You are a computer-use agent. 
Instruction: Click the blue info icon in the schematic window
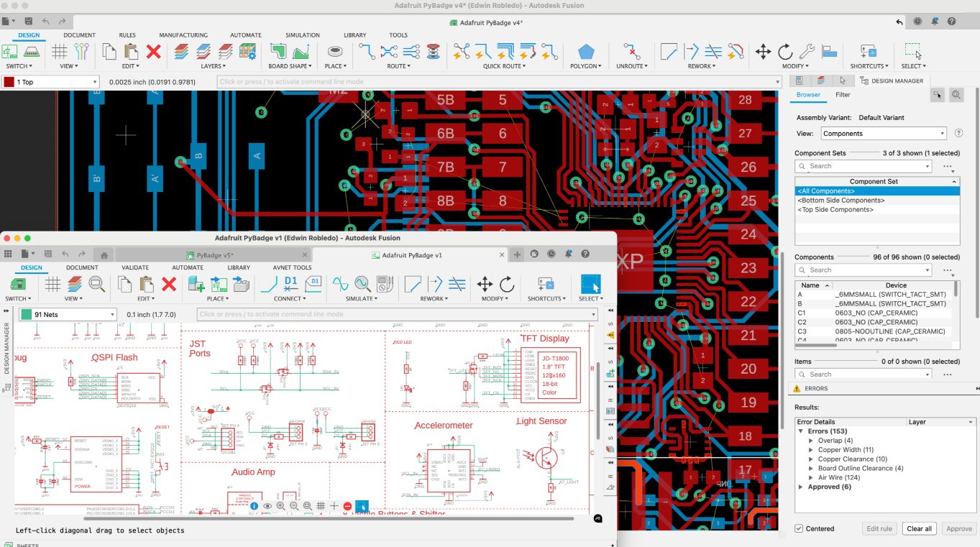254,505
